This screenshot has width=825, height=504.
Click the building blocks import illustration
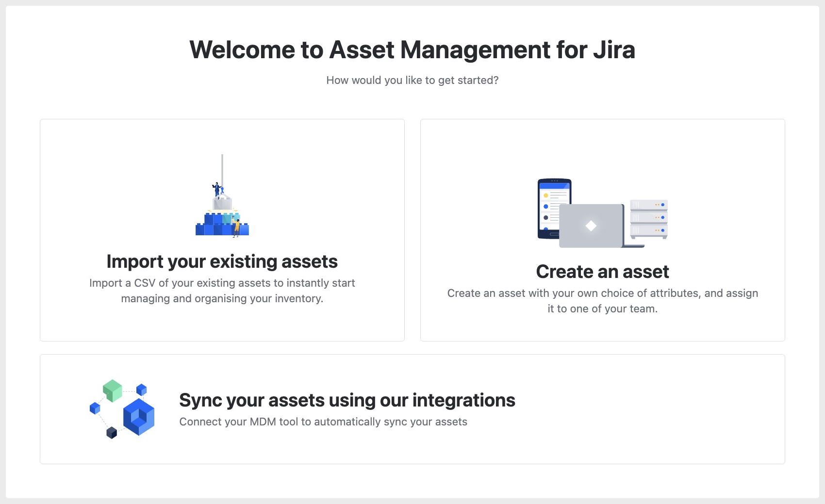tap(222, 195)
